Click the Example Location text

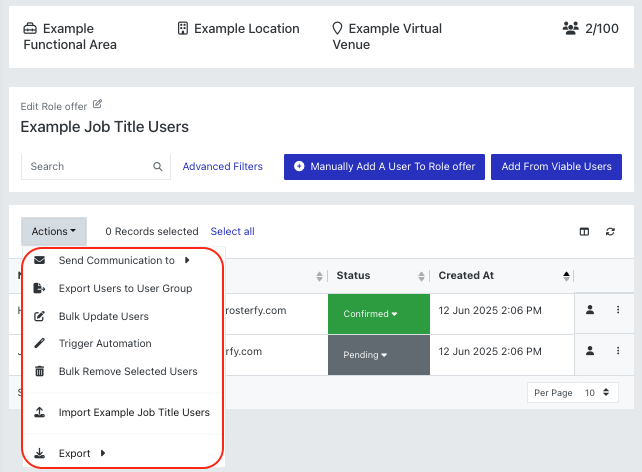pyautogui.click(x=246, y=29)
